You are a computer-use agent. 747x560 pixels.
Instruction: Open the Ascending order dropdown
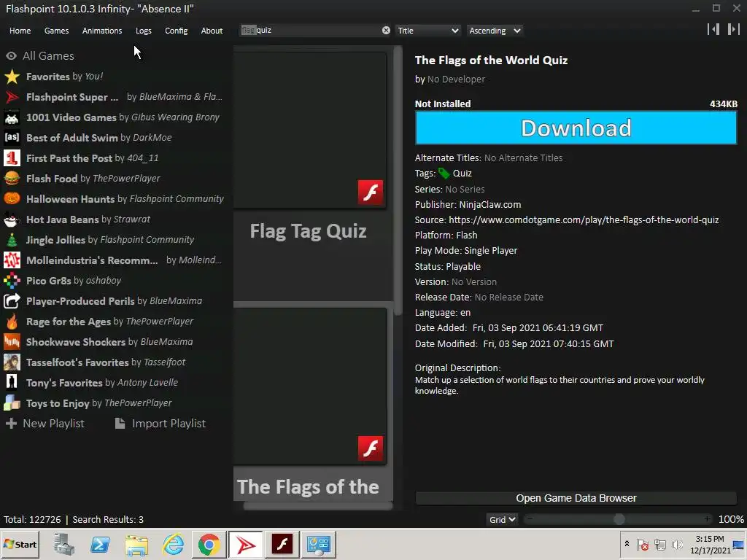click(495, 31)
